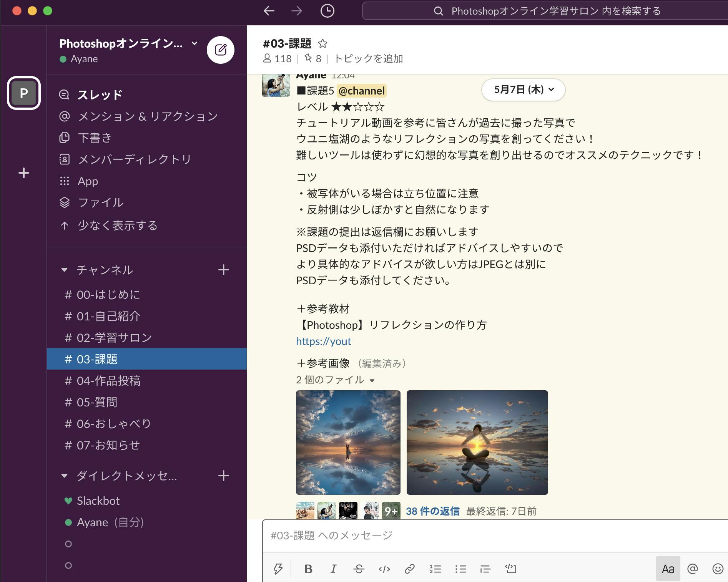Toggle inline code formatting
Image resolution: width=728 pixels, height=582 pixels.
(x=384, y=569)
